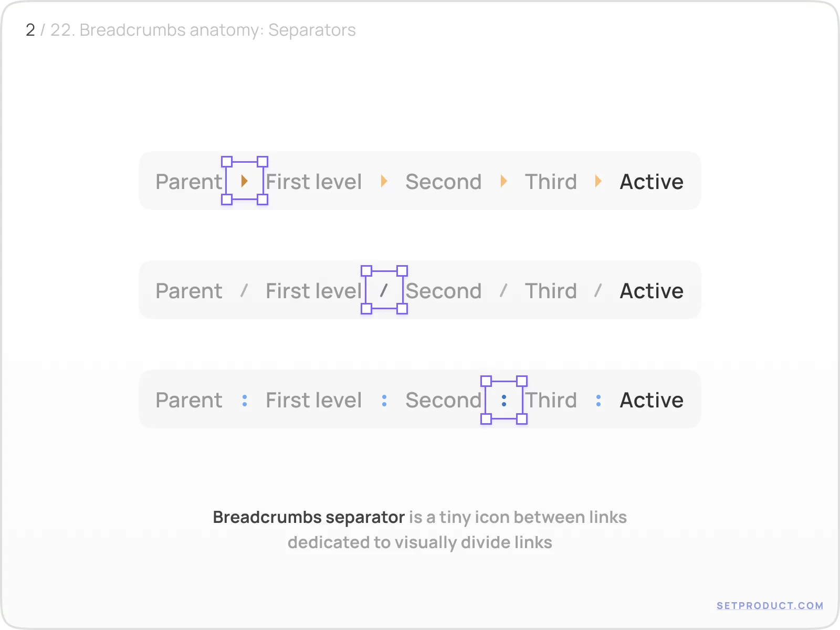
Task: Click the colon separator after Parent
Action: coord(245,400)
